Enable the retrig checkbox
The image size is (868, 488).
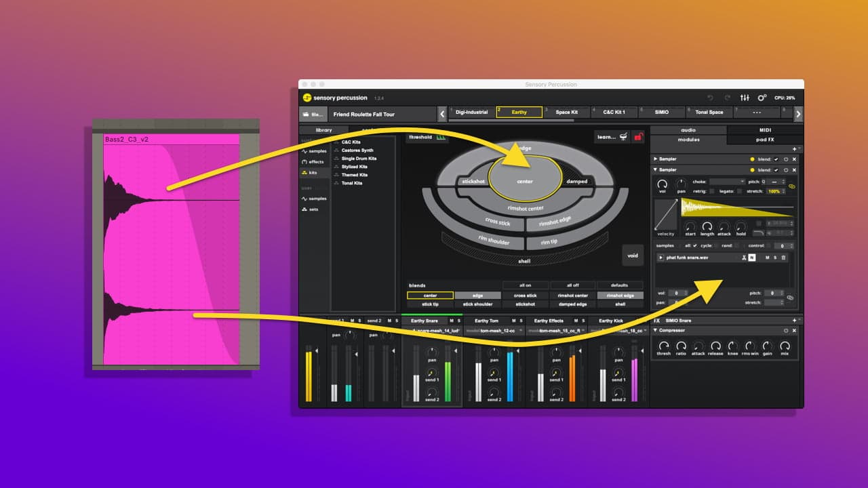click(x=711, y=192)
